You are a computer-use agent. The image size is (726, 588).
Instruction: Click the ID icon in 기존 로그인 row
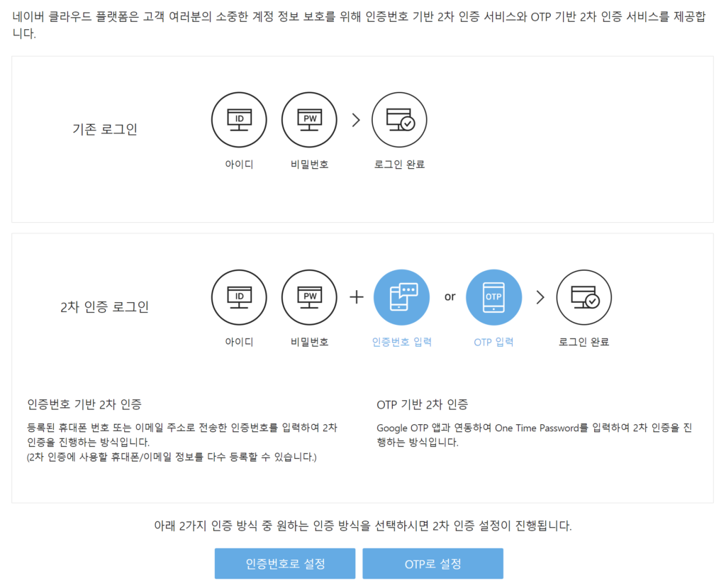click(x=239, y=120)
